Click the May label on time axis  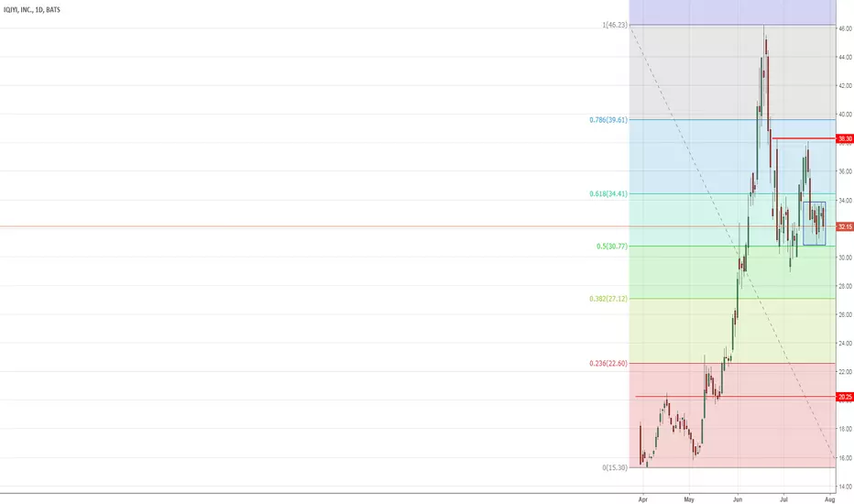click(x=689, y=499)
